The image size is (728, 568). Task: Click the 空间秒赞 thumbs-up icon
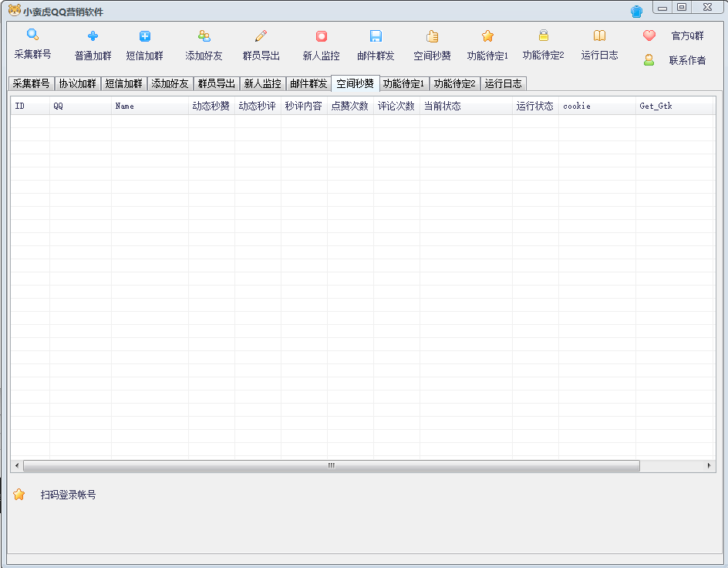tap(432, 35)
